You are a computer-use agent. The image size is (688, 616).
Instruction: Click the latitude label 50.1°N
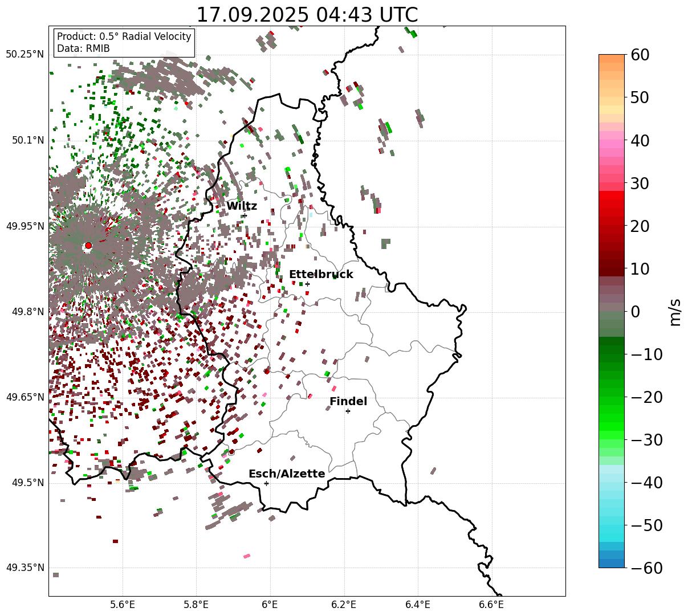(x=27, y=140)
